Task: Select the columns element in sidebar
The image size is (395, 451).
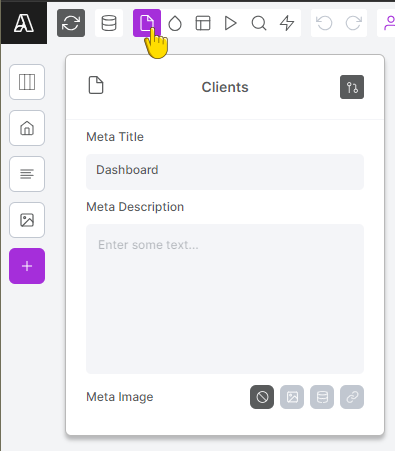Action: click(x=27, y=82)
